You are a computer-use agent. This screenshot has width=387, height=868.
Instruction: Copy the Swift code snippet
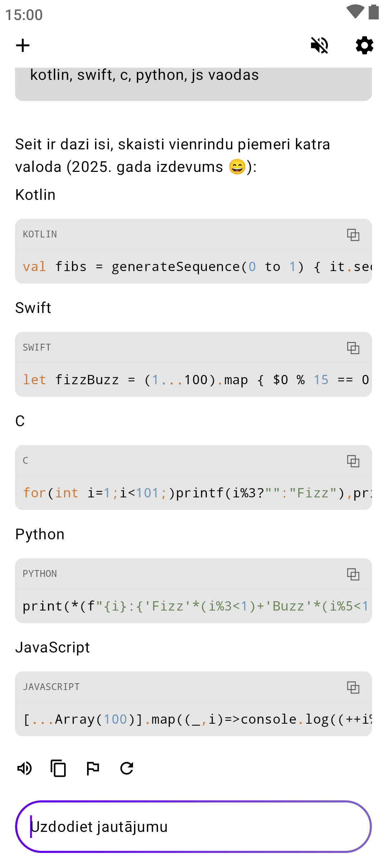click(353, 348)
